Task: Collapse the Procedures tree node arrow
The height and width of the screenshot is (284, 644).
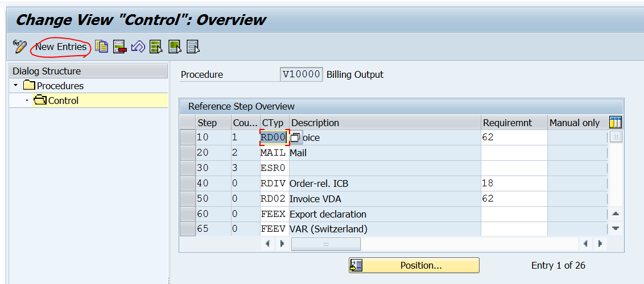Action: click(15, 86)
